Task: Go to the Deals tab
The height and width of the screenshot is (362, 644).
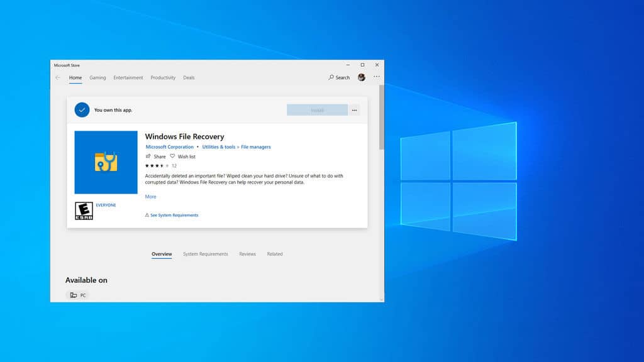Action: pyautogui.click(x=189, y=77)
